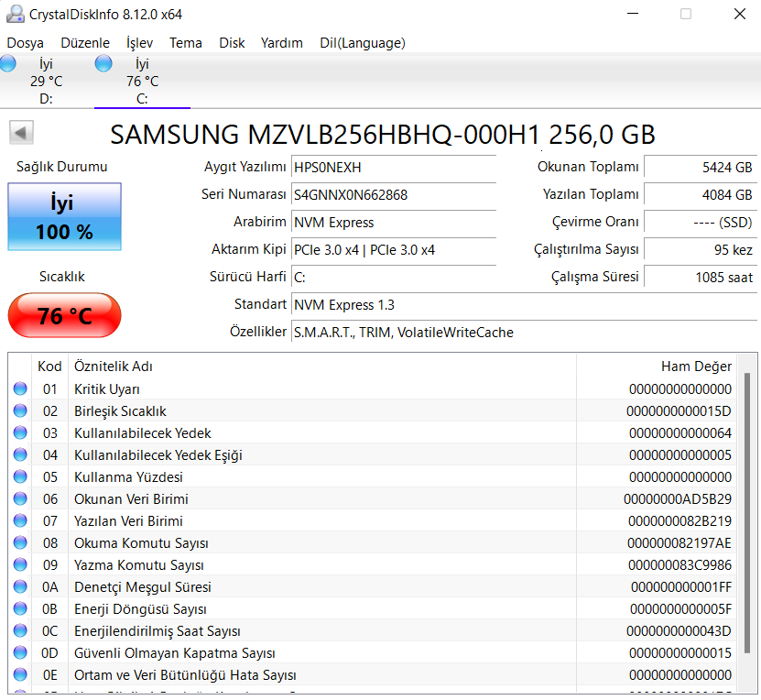Select the Birleşik Sıcaklık attribute name

coord(120,411)
